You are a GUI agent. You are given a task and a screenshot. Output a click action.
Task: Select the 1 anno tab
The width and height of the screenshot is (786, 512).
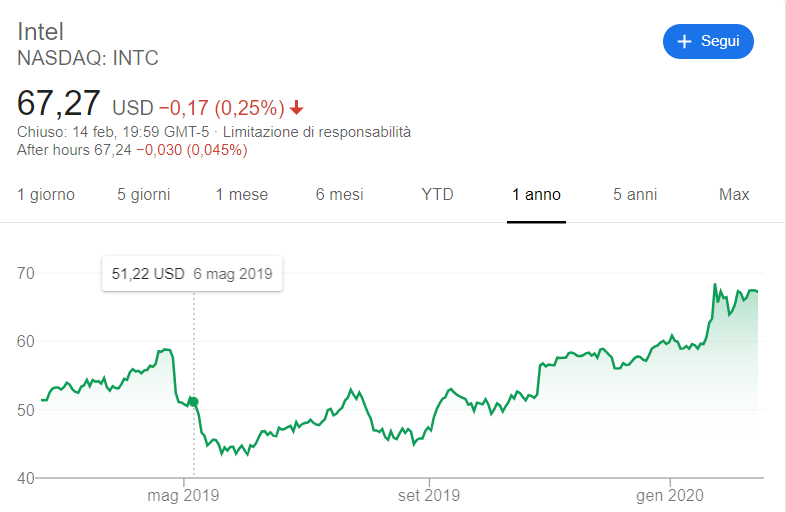[x=536, y=195]
